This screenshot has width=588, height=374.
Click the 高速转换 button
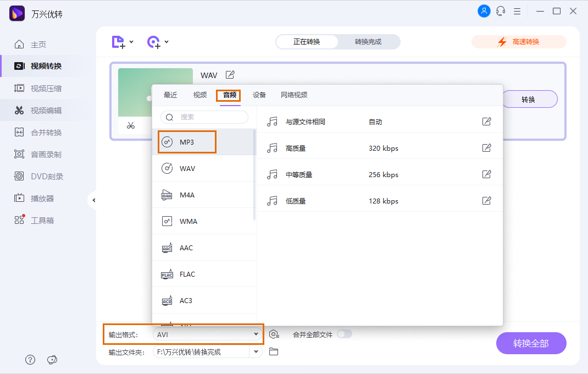[519, 42]
